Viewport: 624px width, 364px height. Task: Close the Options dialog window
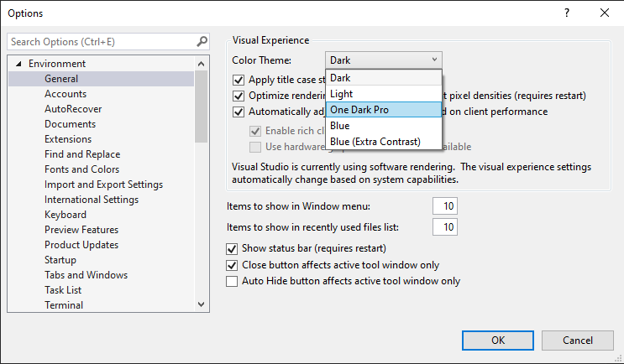tap(605, 13)
